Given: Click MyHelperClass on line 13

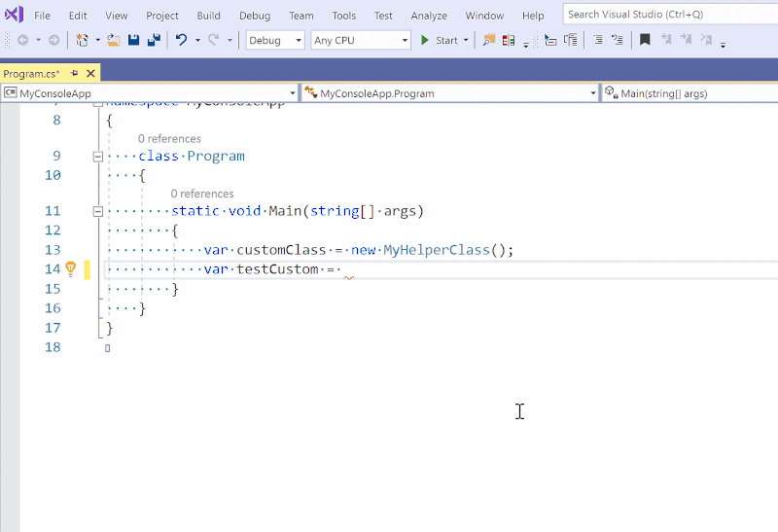Looking at the screenshot, I should [x=436, y=250].
